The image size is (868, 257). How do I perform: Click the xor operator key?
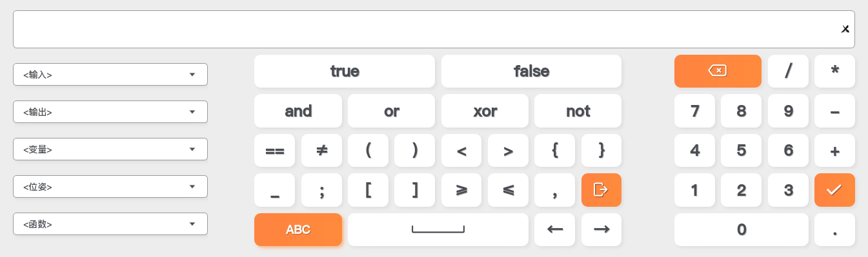pos(485,111)
